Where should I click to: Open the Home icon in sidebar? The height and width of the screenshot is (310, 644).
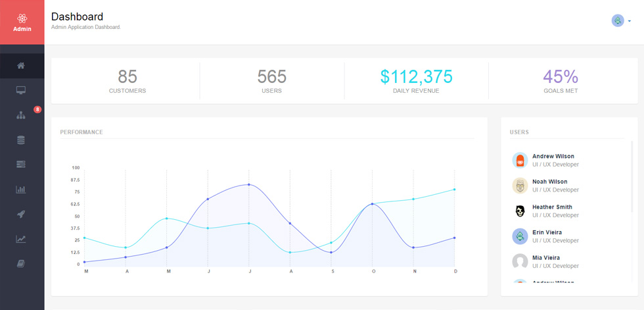21,65
